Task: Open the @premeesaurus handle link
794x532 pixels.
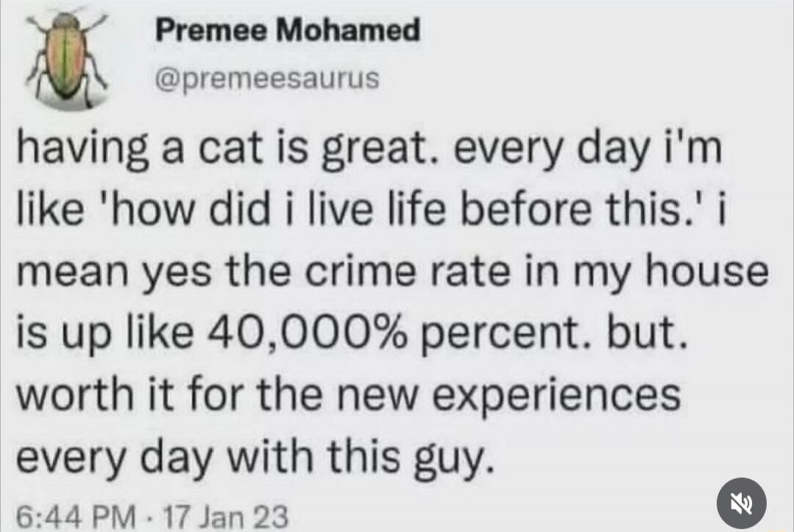Action: pos(266,77)
